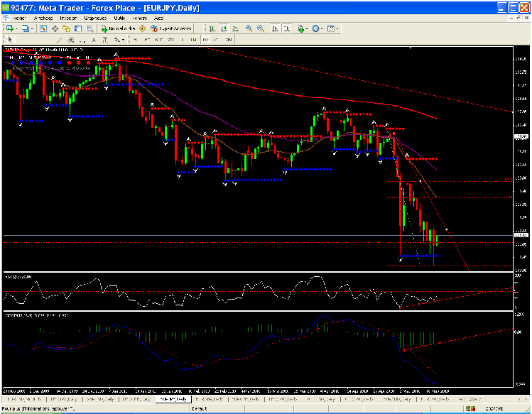Click right arrow of chart tabs scroller
The width and height of the screenshot is (532, 414).
(526, 399)
